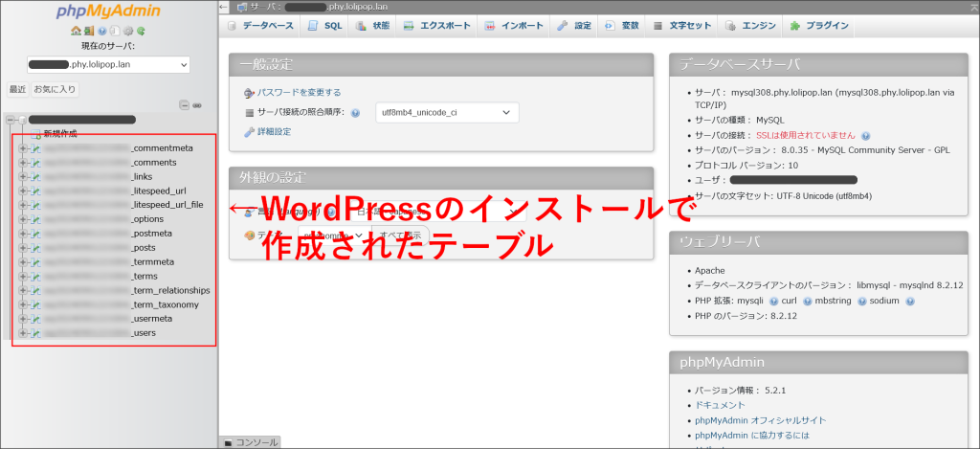980x449 pixels.
Task: Click help icon next to SSLは使用されていません
Action: [865, 136]
